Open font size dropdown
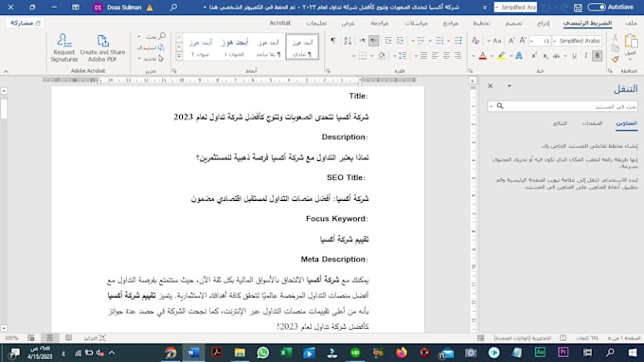The height and width of the screenshot is (362, 644). pyautogui.click(x=531, y=41)
